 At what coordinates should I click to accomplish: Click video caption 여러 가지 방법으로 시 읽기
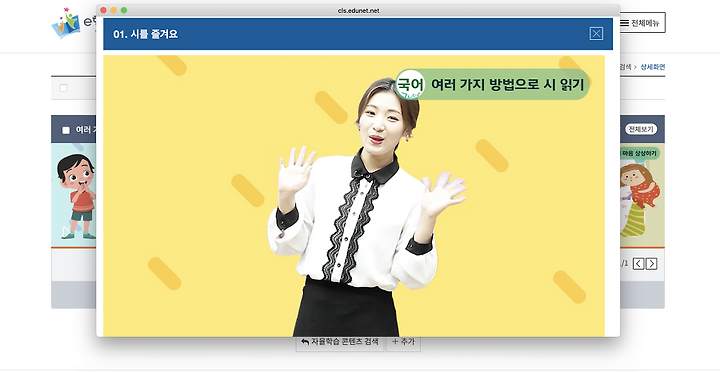point(507,85)
